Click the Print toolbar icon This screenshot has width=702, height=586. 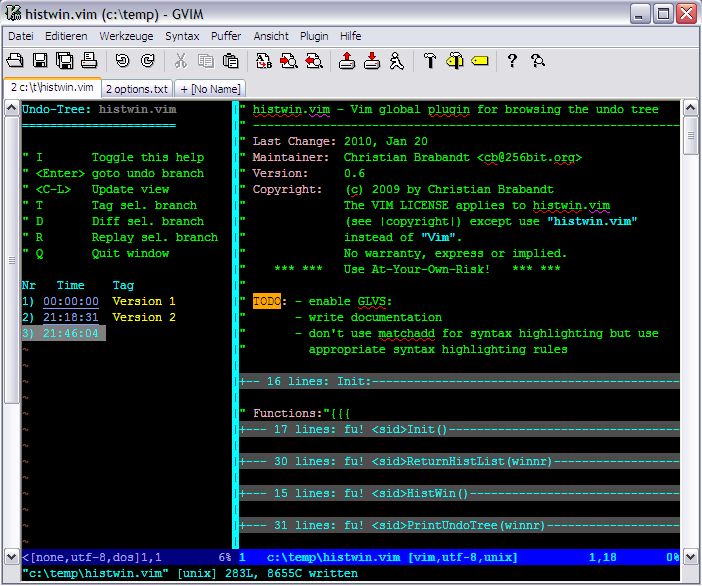pyautogui.click(x=88, y=61)
